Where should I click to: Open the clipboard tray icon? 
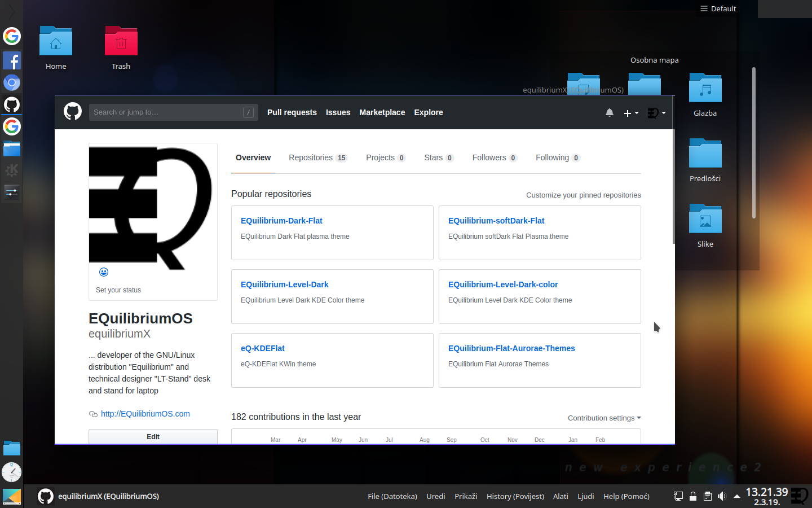[707, 496]
